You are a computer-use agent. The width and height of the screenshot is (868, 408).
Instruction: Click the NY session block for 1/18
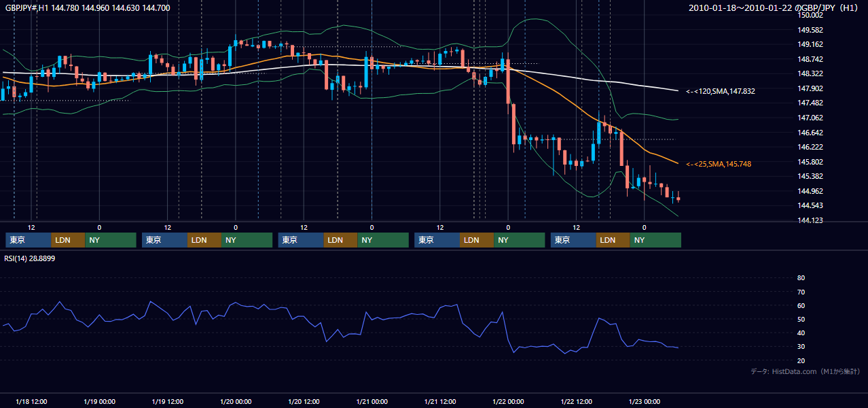(111, 240)
